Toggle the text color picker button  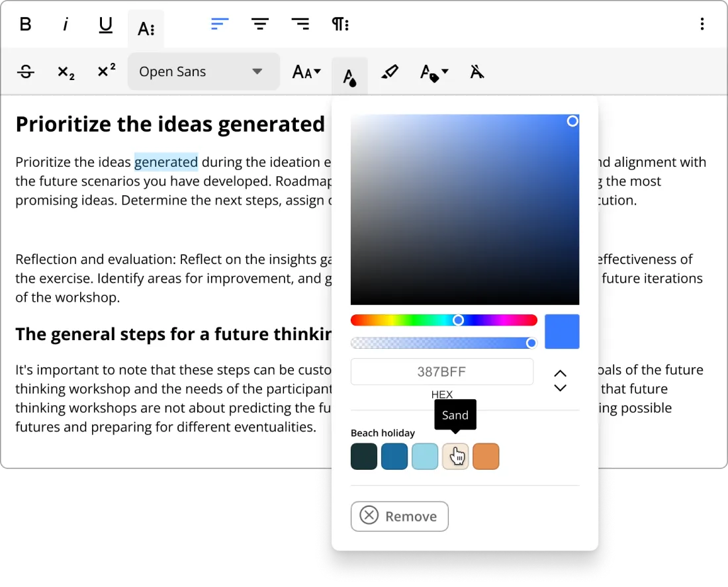pos(349,75)
